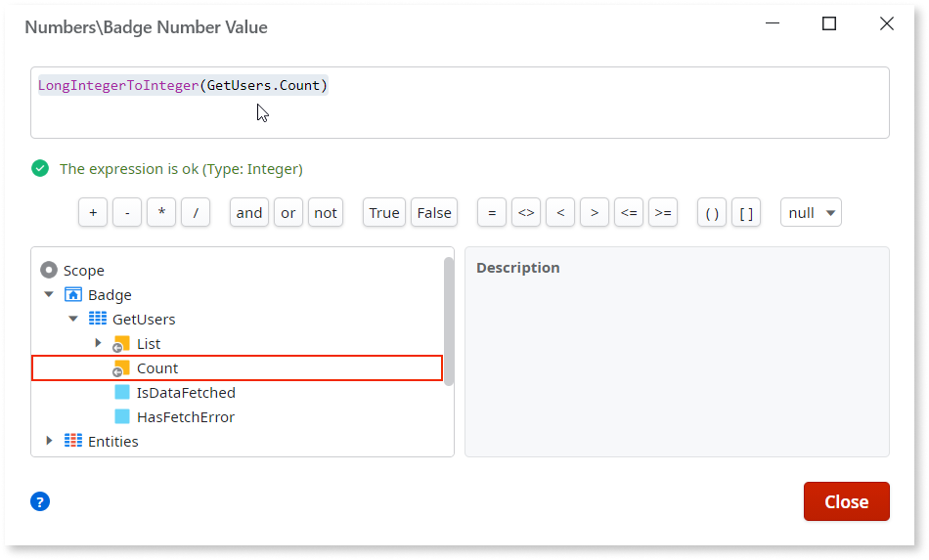
Task: Click the HasFetchError blue square icon
Action: coord(122,417)
